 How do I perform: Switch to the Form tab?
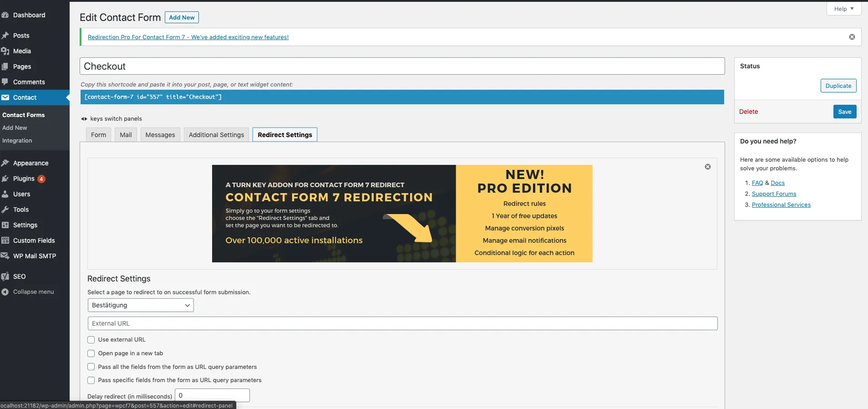[x=98, y=135]
